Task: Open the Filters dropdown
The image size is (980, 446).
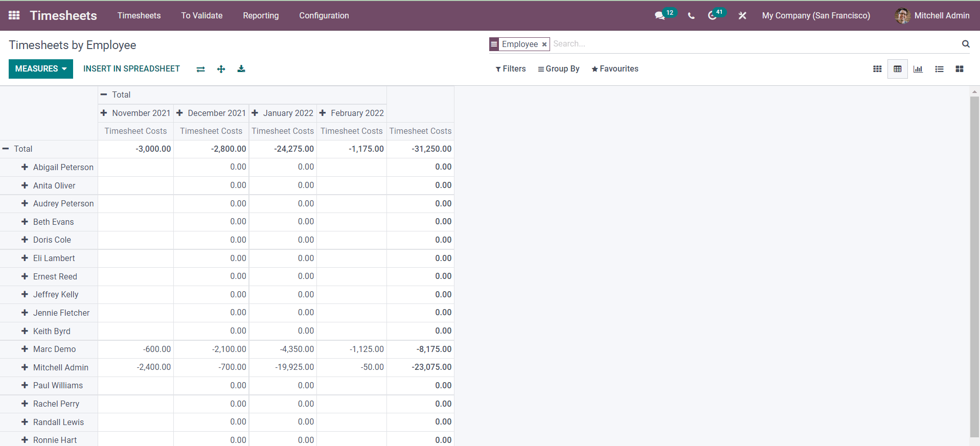Action: (x=510, y=69)
